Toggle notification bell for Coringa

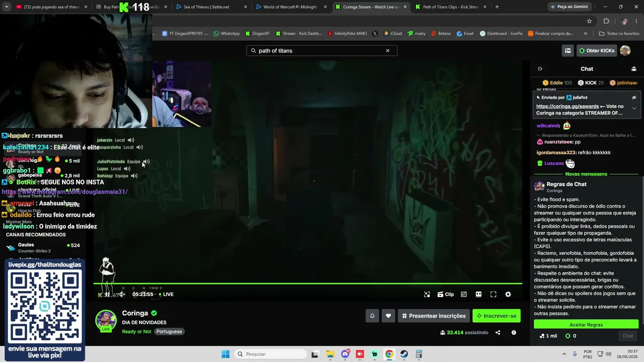(x=372, y=316)
